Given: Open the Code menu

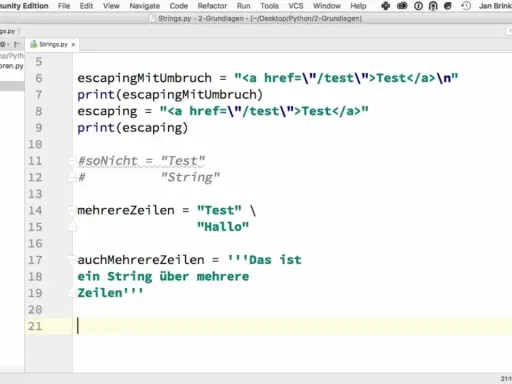Looking at the screenshot, I should click(x=179, y=6).
